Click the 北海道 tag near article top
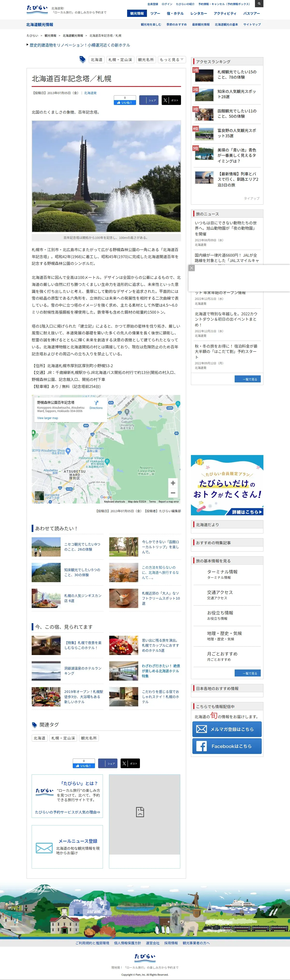Viewport: 290px width, 980px height. tap(96, 60)
